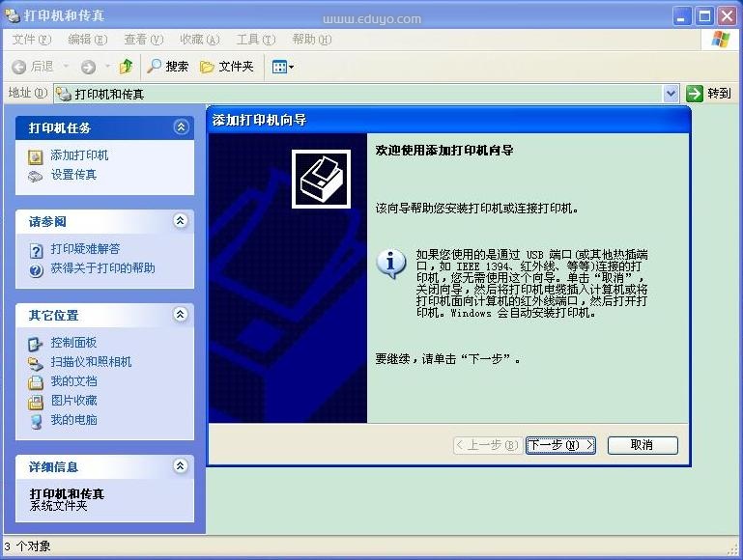This screenshot has height=560, width=743.
Task: Click the green 转到 go arrow icon
Action: [x=694, y=94]
